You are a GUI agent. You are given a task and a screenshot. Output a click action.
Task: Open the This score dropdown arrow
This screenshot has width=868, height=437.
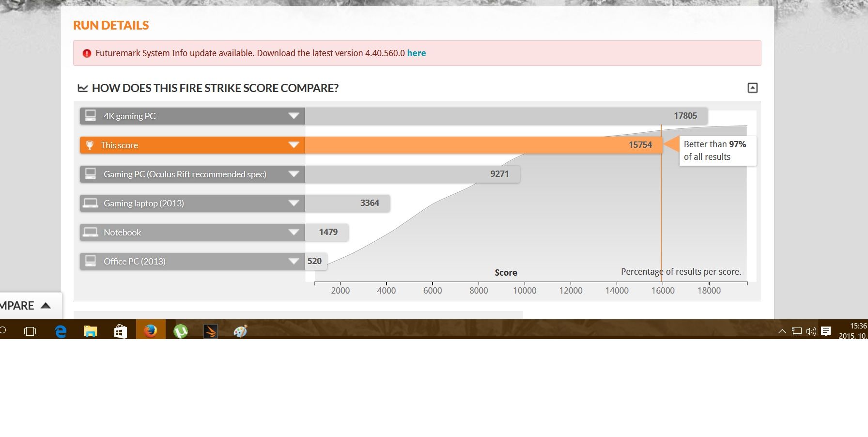pyautogui.click(x=294, y=145)
